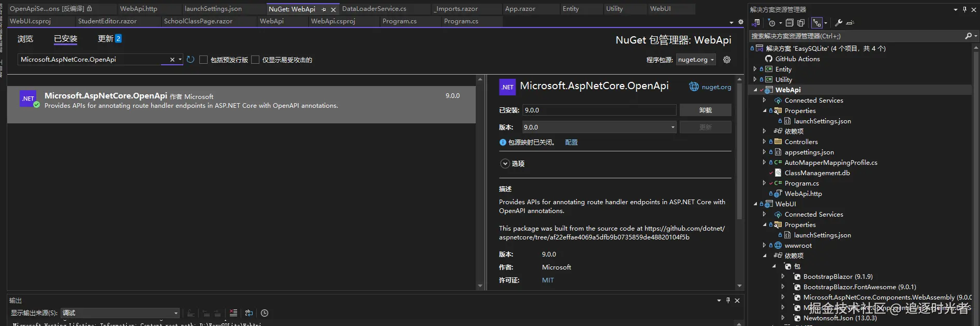
Task: Click the Solution Explorer scroll up arrow
Action: 976,47
